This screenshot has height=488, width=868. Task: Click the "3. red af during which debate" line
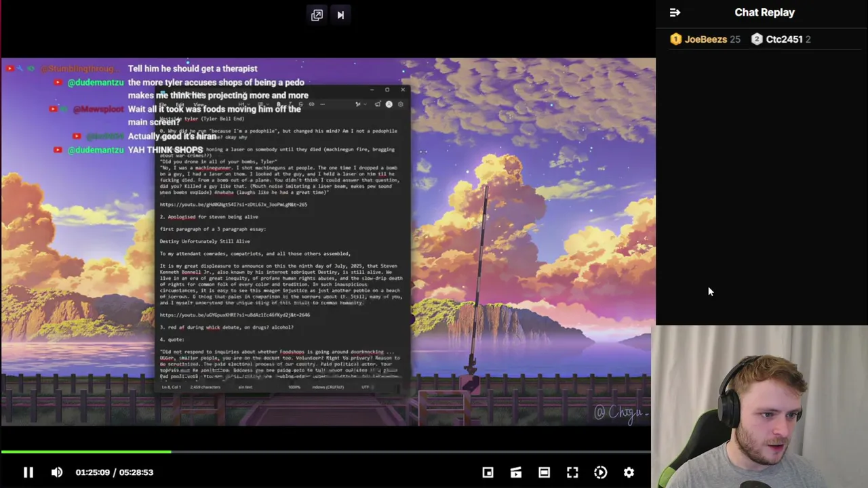[226, 327]
